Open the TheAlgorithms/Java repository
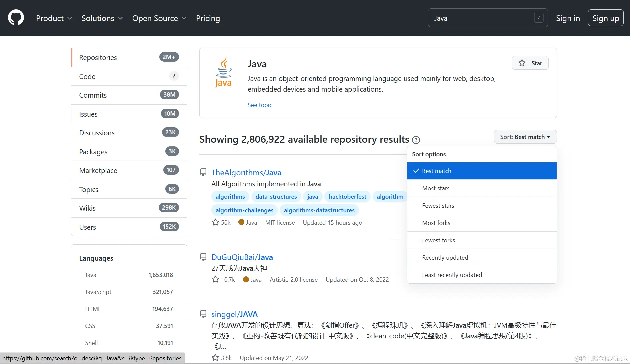 coord(246,172)
